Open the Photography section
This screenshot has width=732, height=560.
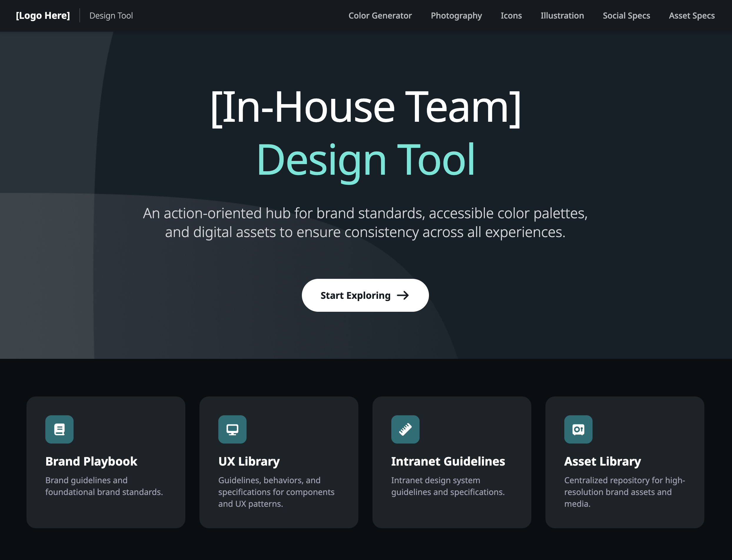click(456, 15)
